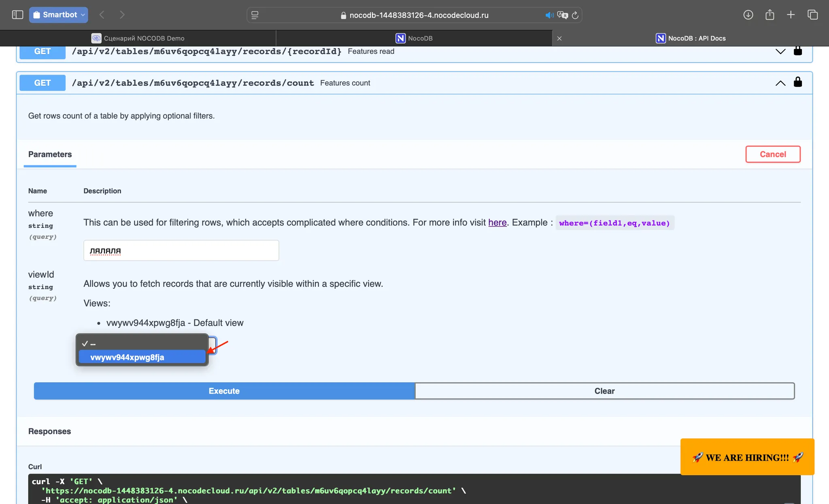Click the share icon in toolbar

click(x=769, y=15)
